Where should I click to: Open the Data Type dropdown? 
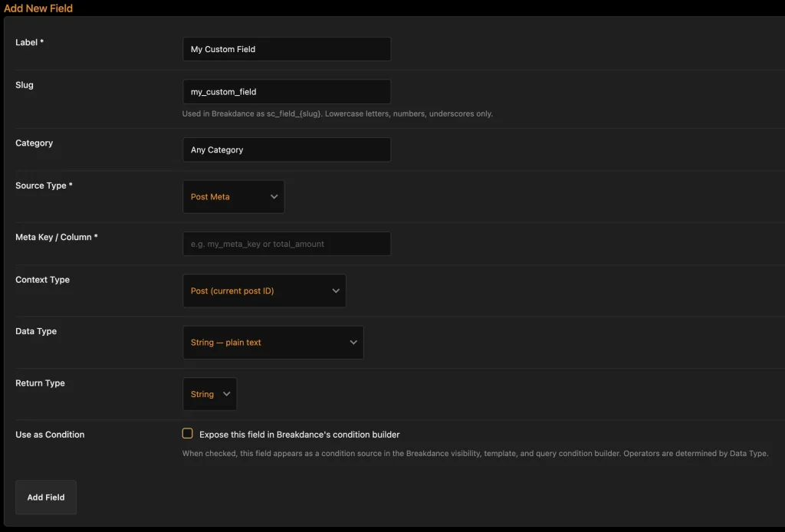[273, 343]
